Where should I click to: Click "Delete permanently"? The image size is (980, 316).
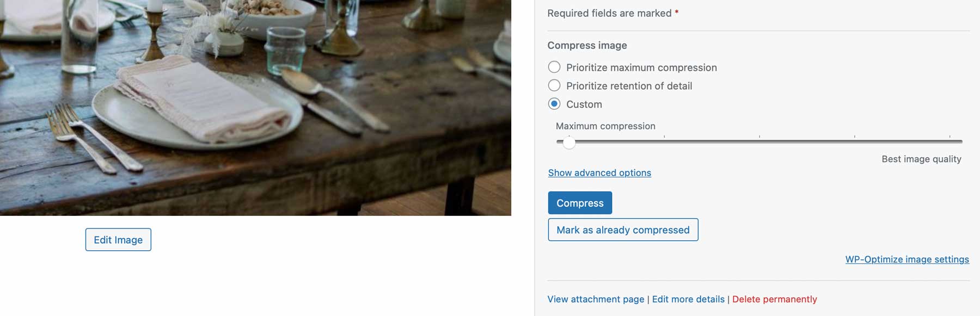(x=775, y=299)
